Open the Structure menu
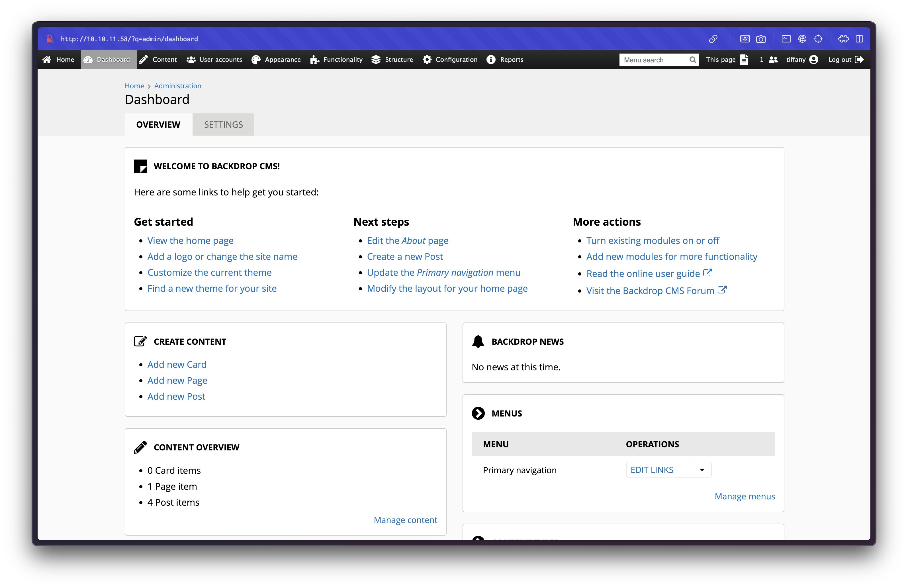Image resolution: width=908 pixels, height=588 pixels. click(x=392, y=60)
